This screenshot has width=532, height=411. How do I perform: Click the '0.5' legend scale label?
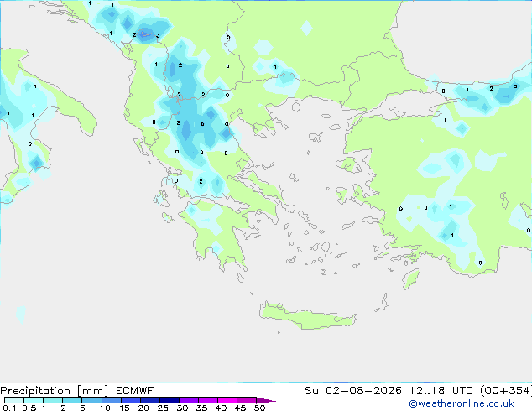[29, 408]
